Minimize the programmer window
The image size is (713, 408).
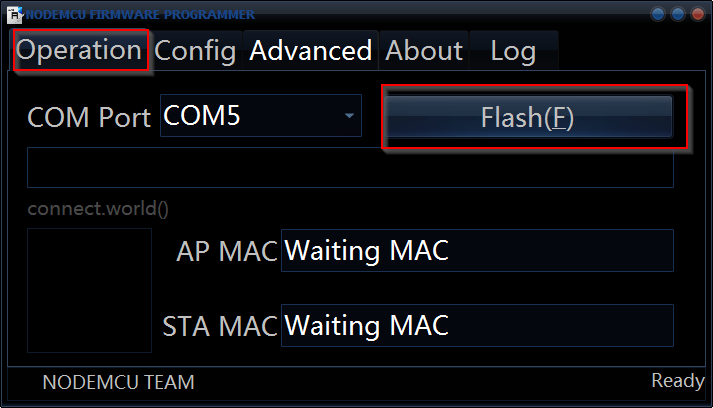658,14
